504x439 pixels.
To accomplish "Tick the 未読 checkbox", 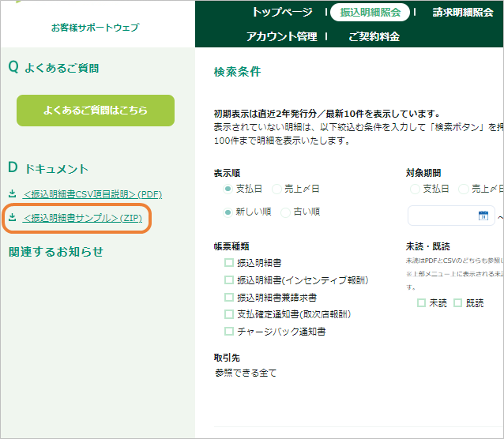I will 421,302.
